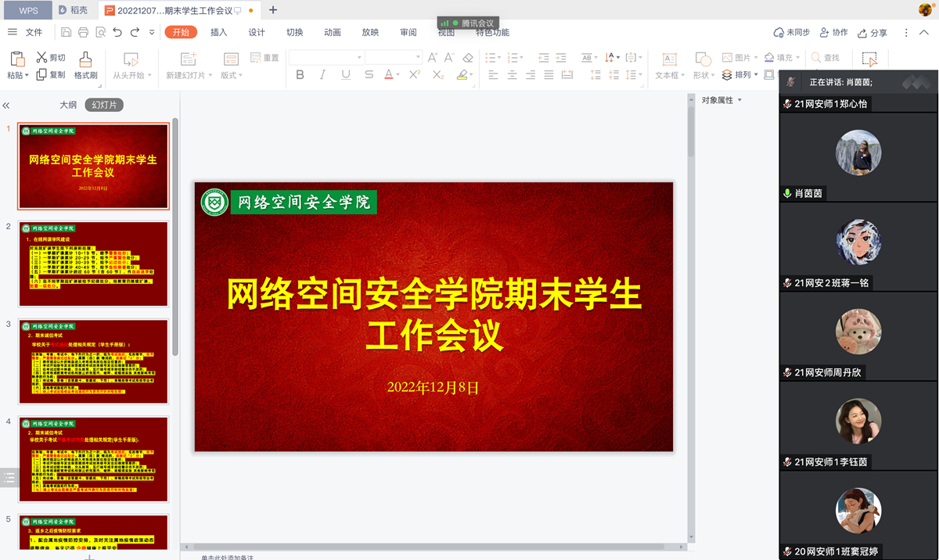Viewport: 939px width, 560px height.
Task: Click the text box (文本框) icon
Action: click(669, 59)
